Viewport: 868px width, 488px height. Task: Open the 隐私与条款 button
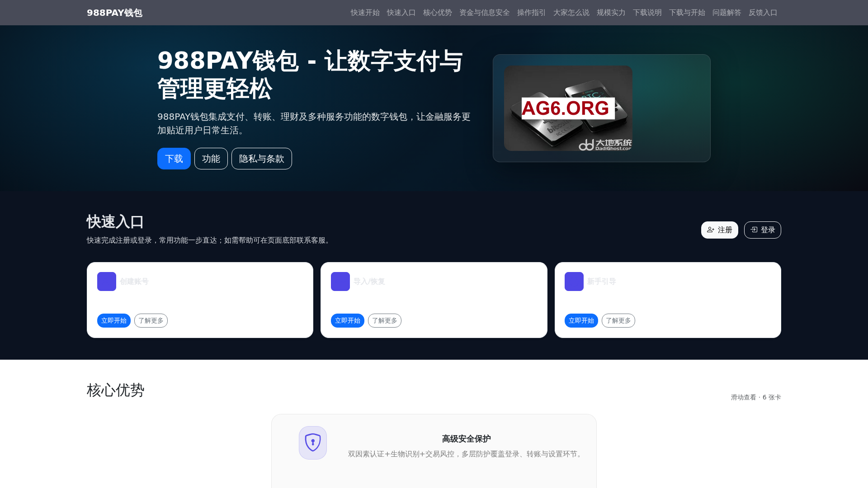[x=262, y=159]
